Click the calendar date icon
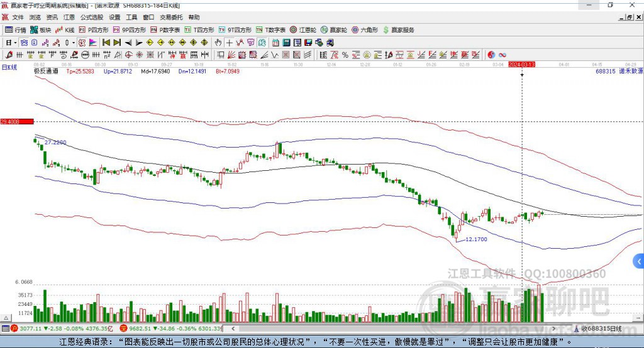The height and width of the screenshot is (348, 644). tap(275, 43)
